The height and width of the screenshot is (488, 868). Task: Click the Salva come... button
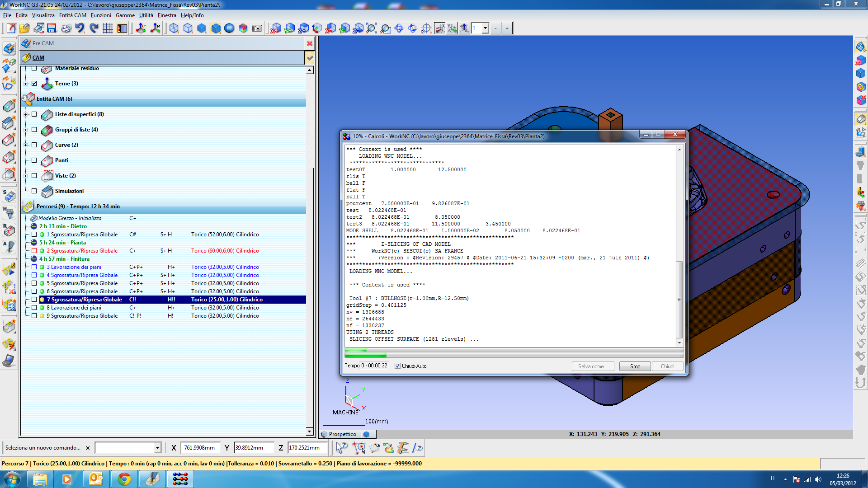coord(593,366)
